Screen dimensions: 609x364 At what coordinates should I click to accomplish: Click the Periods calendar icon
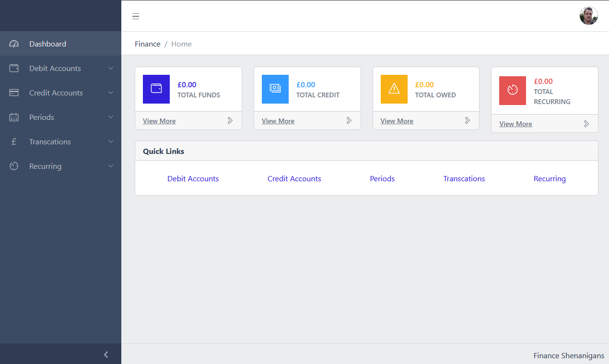[x=13, y=117]
